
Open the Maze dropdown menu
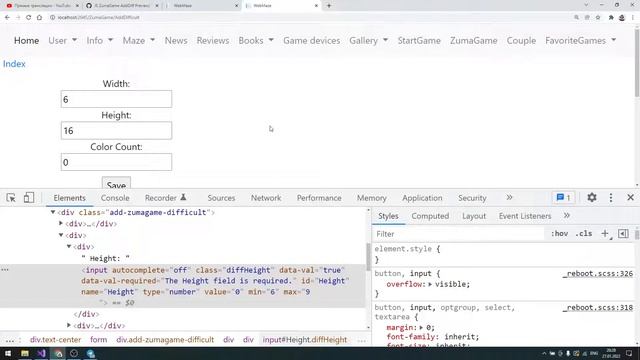139,40
